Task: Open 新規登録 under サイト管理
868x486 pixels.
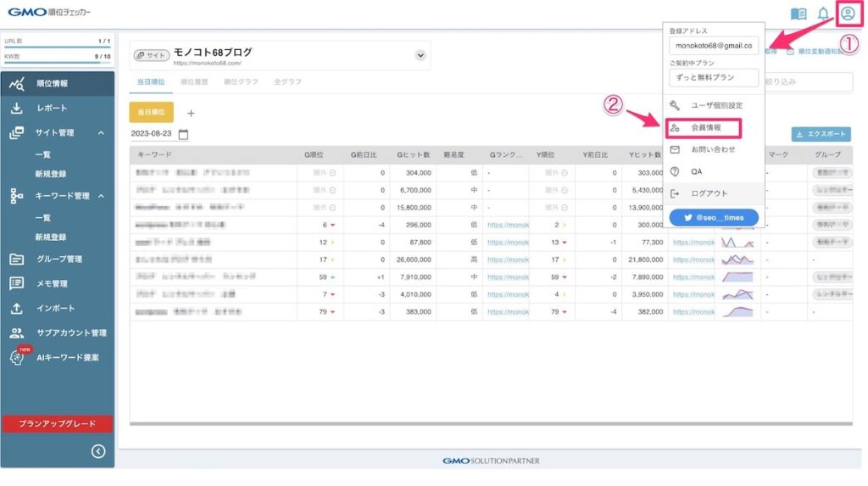Action: [x=50, y=174]
